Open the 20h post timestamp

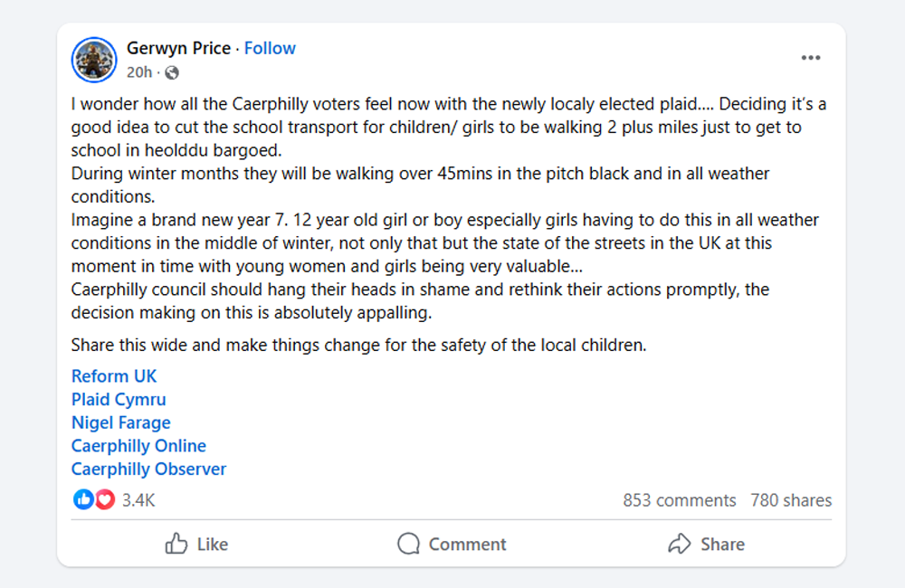click(138, 72)
